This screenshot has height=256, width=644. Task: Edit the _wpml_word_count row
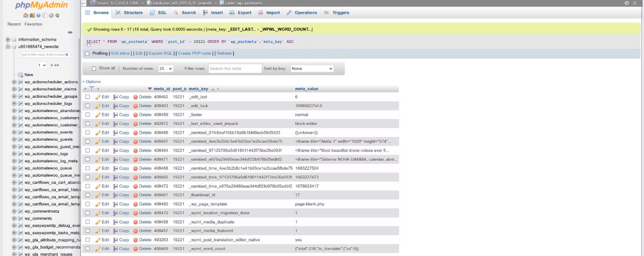[102, 249]
